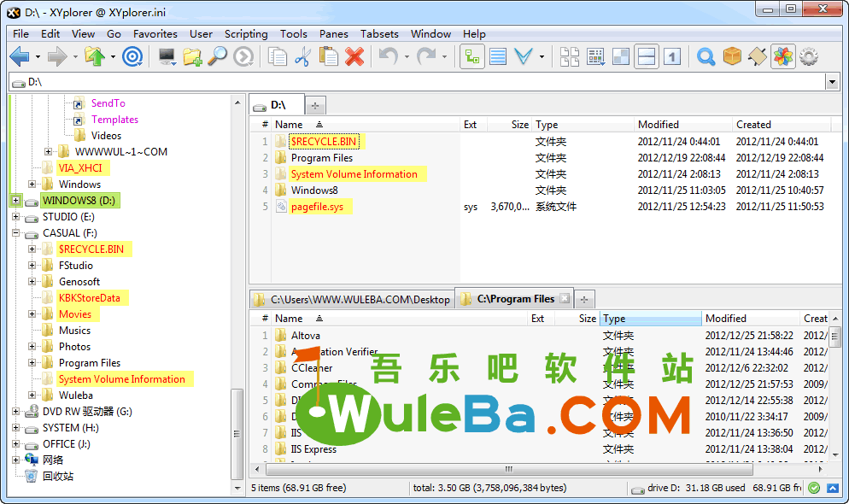Undo the last action
This screenshot has width=849, height=504.
(389, 56)
